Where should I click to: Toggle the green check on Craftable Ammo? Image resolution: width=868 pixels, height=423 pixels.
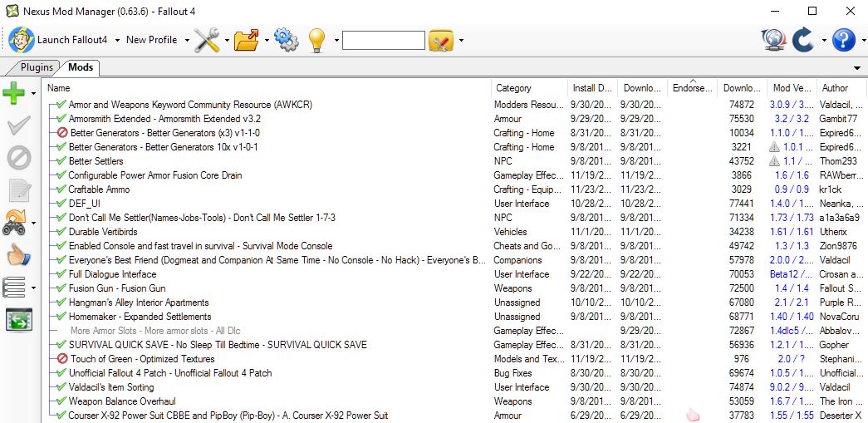pos(61,189)
